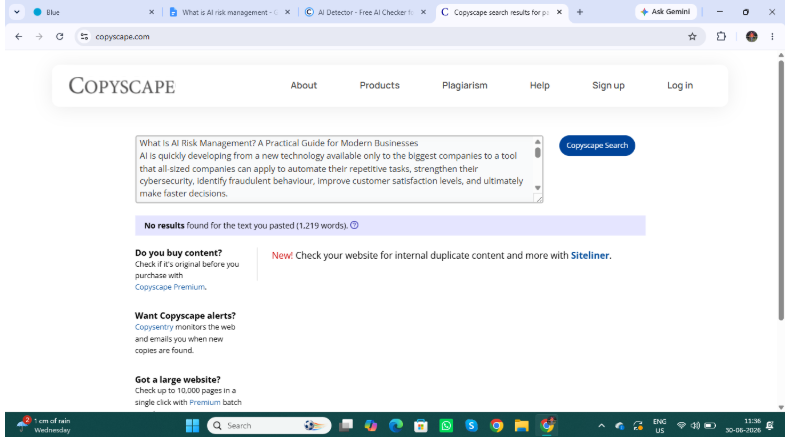The width and height of the screenshot is (785, 437).
Task: View site information icon in address bar
Action: pos(85,37)
